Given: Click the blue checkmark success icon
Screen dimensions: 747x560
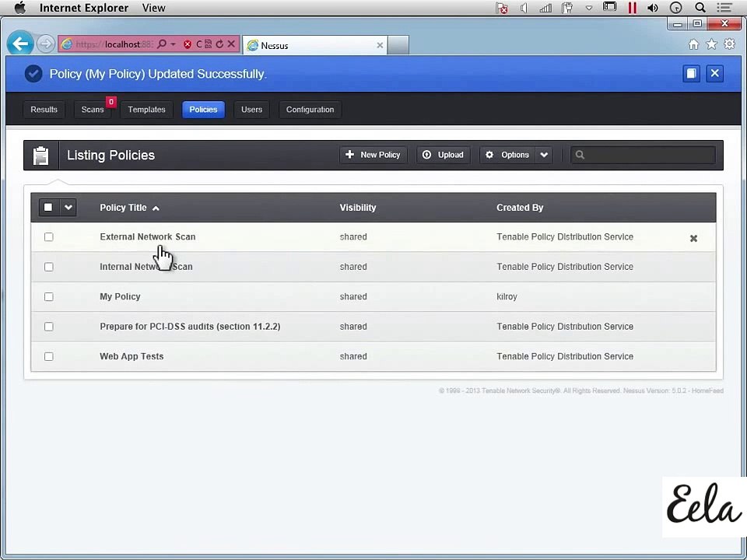Looking at the screenshot, I should click(33, 74).
